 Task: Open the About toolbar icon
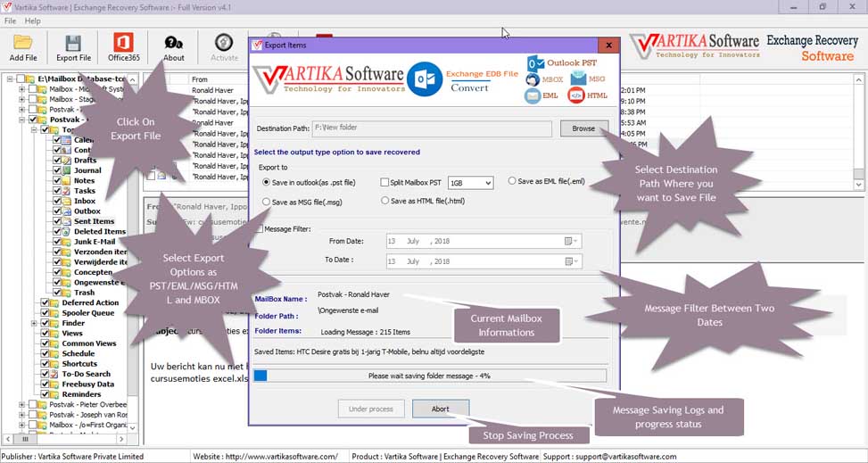point(174,43)
